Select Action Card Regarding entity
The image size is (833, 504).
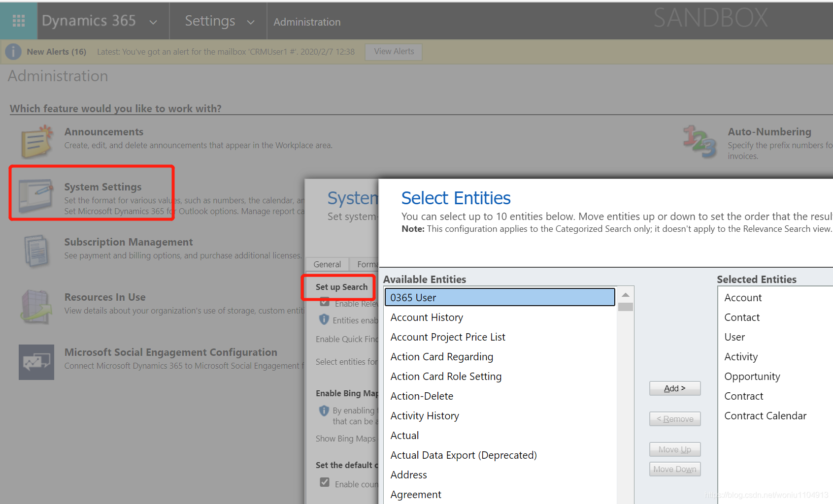pos(500,357)
